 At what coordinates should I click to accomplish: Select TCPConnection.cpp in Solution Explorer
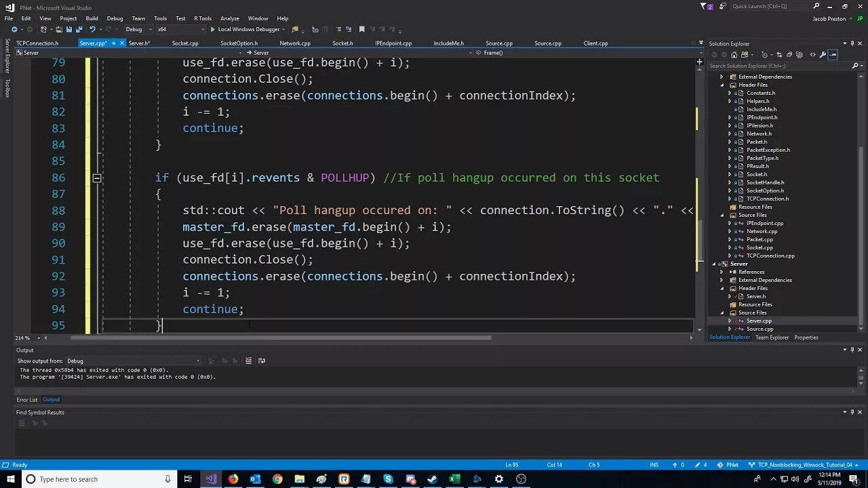770,256
